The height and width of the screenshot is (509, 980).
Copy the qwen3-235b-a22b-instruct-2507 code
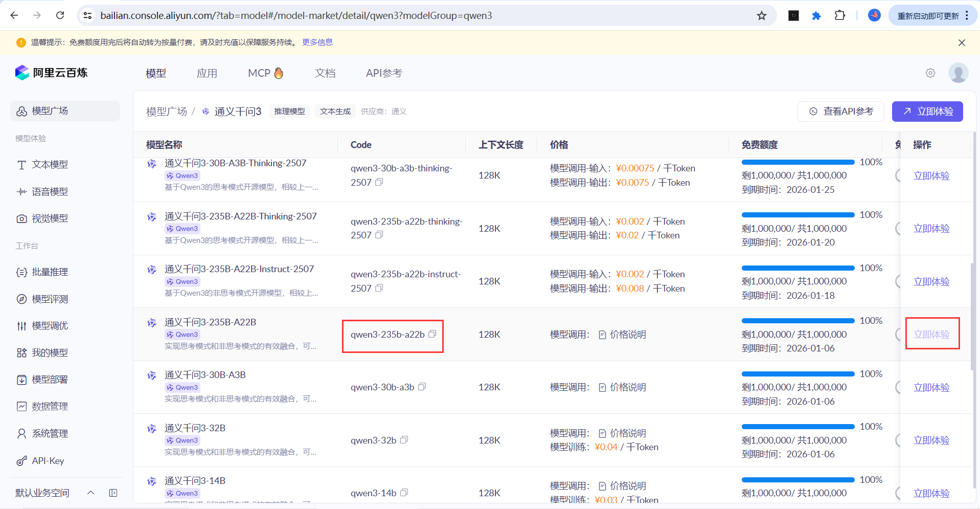(x=379, y=288)
